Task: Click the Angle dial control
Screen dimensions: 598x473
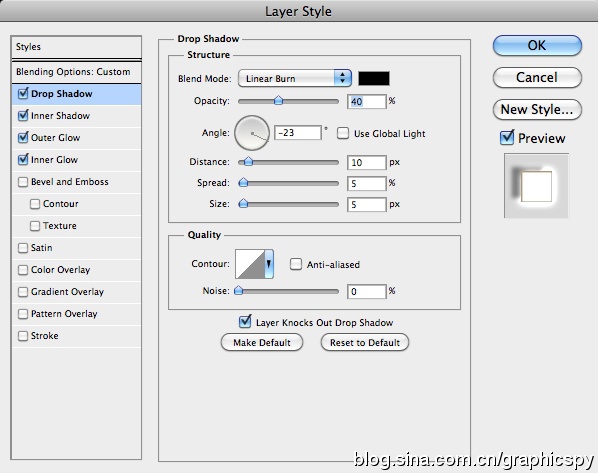Action: tap(252, 133)
